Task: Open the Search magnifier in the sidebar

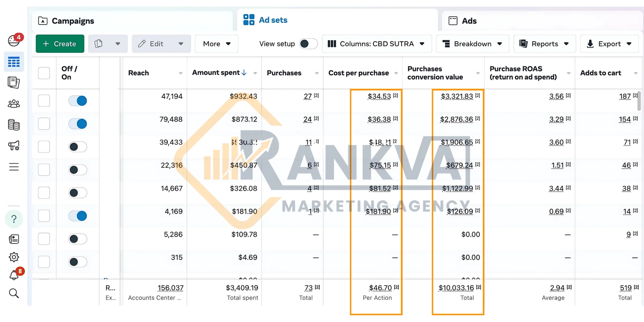Action: coord(14,293)
